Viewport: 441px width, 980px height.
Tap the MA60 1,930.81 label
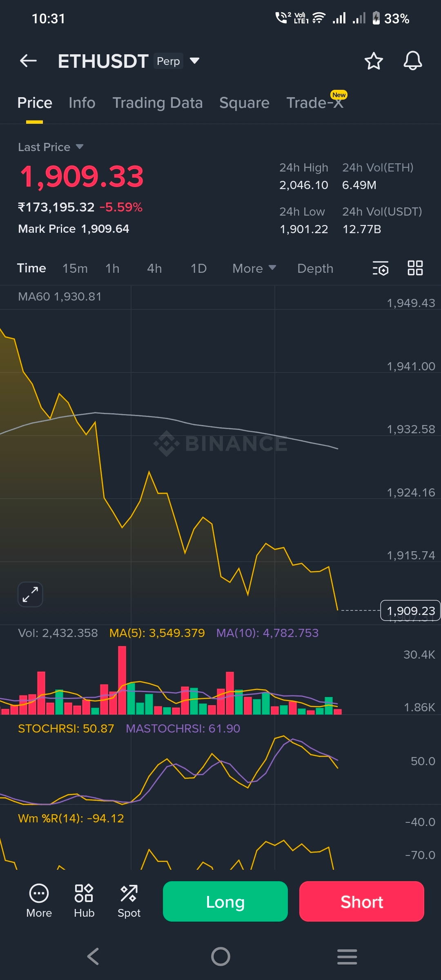pyautogui.click(x=60, y=296)
